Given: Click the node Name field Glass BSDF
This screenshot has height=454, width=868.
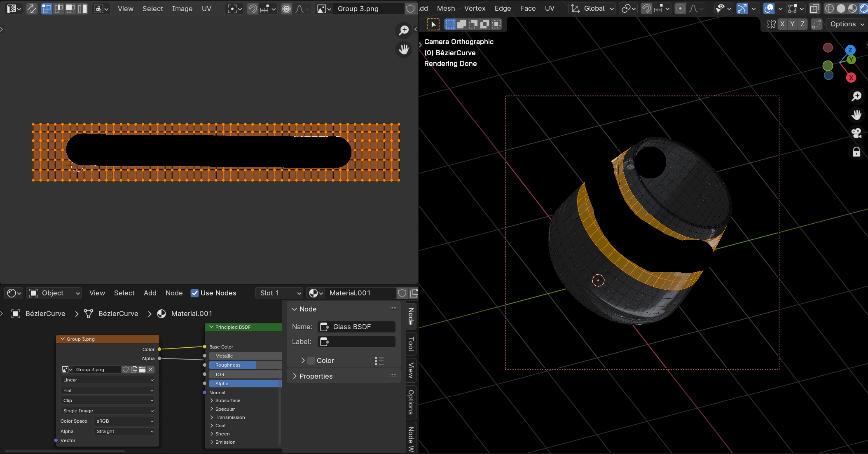Looking at the screenshot, I should click(x=357, y=327).
